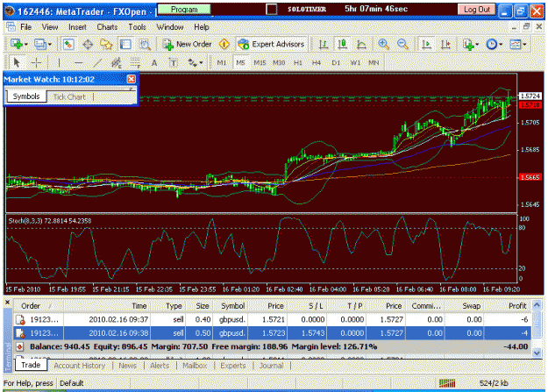This screenshot has width=548, height=392.
Task: Select Symbols tab in Market Watch
Action: tap(26, 96)
